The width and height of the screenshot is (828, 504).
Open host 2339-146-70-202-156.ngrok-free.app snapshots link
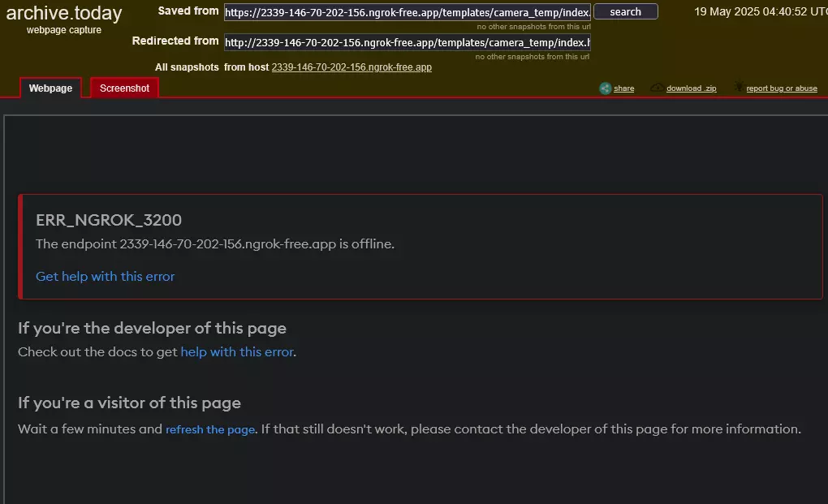(x=351, y=67)
